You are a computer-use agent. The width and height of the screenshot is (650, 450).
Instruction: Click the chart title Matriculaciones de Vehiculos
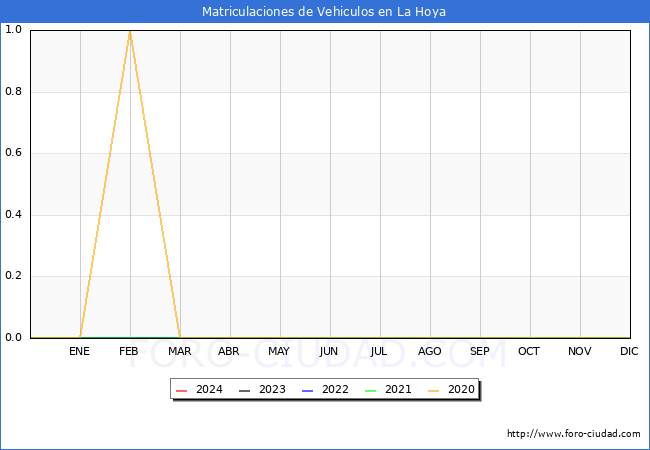[x=324, y=12]
